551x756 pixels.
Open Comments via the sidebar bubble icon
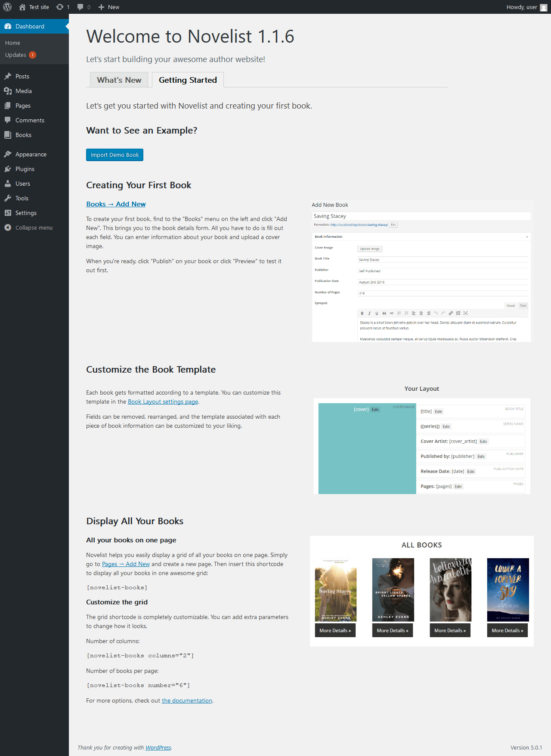point(8,120)
